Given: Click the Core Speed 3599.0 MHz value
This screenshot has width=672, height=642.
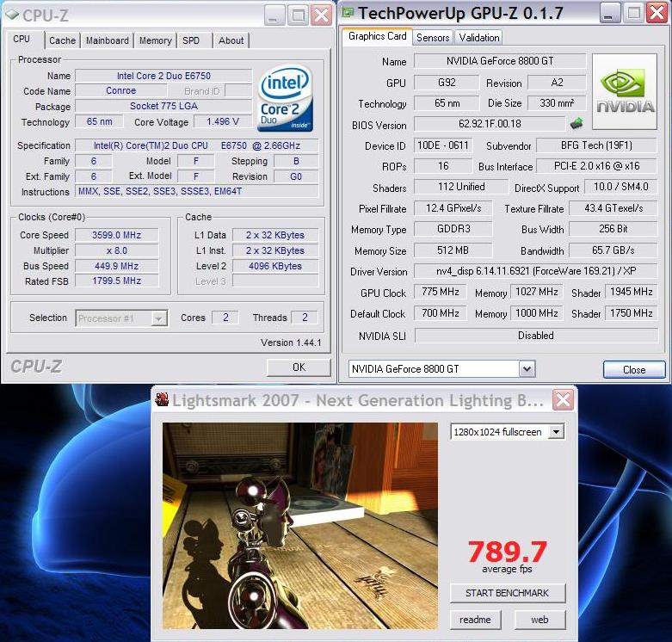Looking at the screenshot, I should [x=116, y=235].
